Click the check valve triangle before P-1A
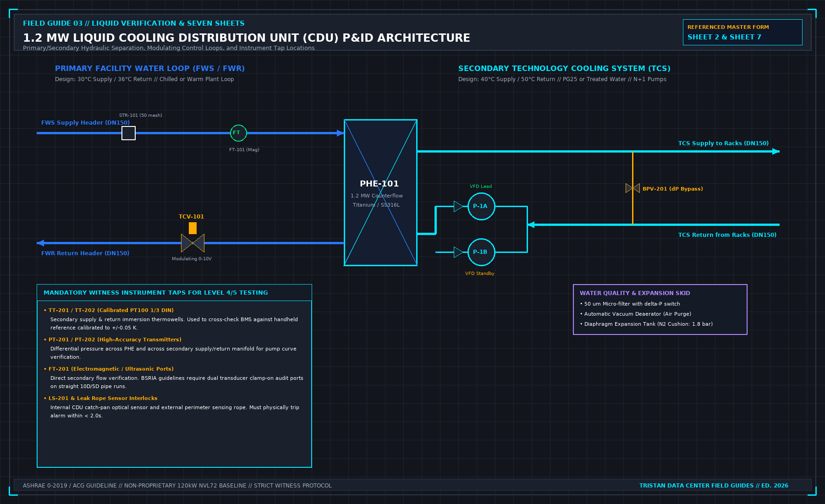Screen dimensions: 825x504 point(458,206)
